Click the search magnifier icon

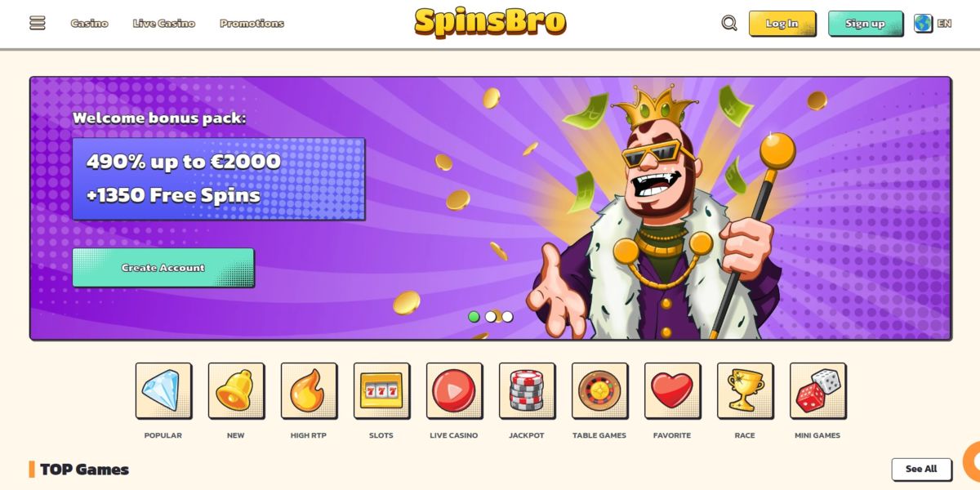pyautogui.click(x=729, y=23)
